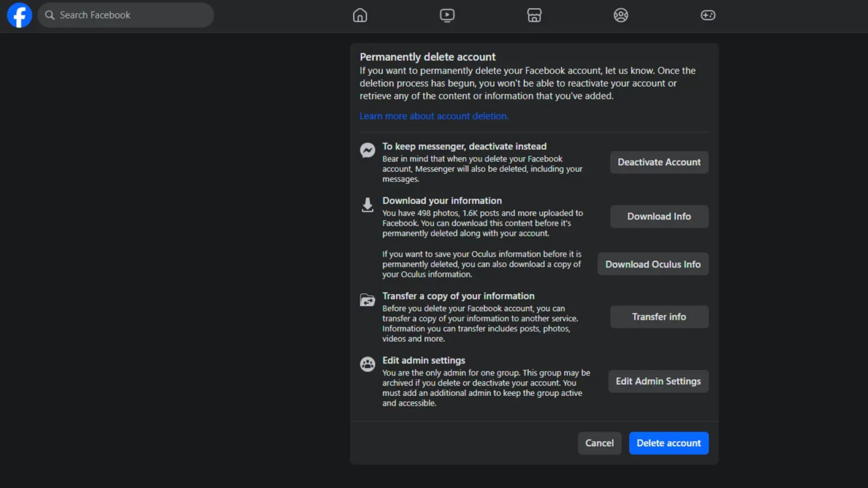The image size is (868, 488).
Task: Open the Home feed icon
Action: tap(360, 15)
